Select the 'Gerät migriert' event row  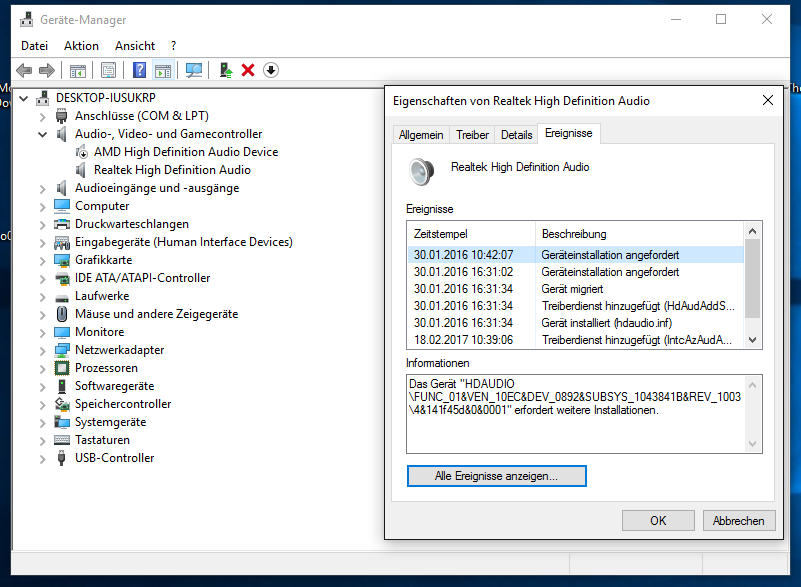pyautogui.click(x=576, y=289)
